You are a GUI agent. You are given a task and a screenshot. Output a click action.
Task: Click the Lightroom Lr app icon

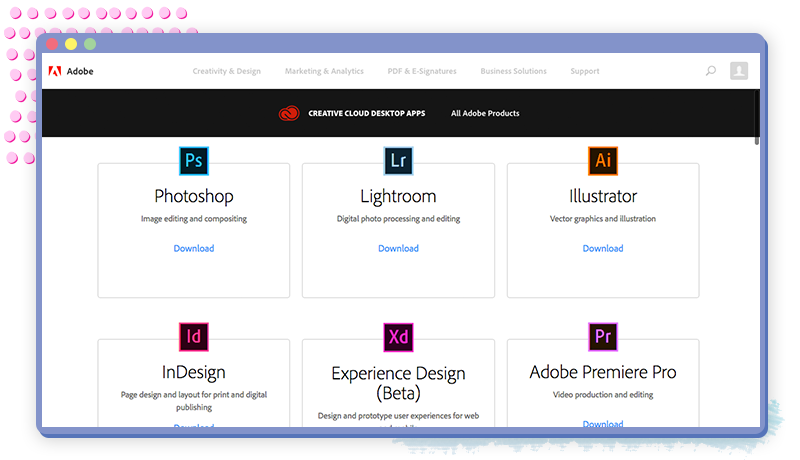pyautogui.click(x=398, y=161)
